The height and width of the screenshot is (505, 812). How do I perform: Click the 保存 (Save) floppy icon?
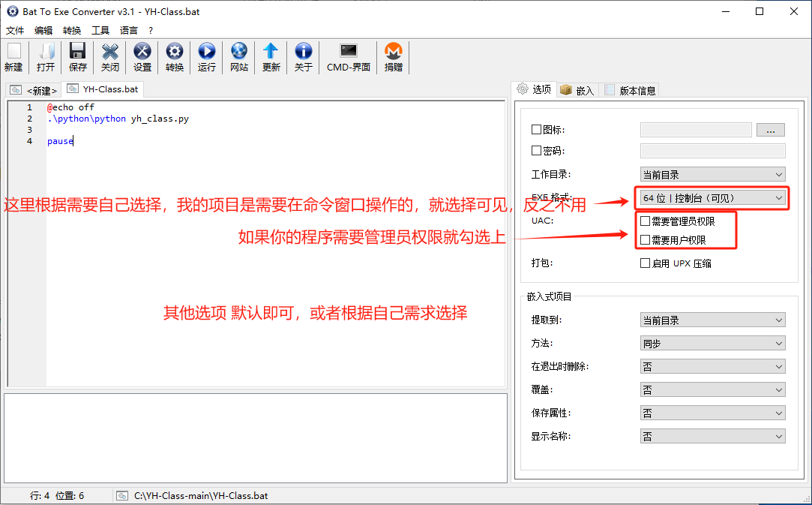click(x=78, y=57)
